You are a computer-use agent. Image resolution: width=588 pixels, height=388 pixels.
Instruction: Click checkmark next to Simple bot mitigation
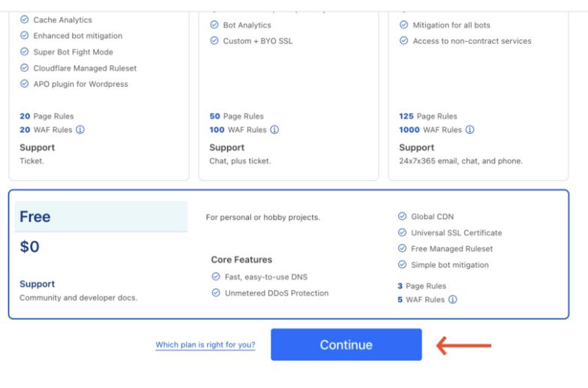pyautogui.click(x=403, y=265)
